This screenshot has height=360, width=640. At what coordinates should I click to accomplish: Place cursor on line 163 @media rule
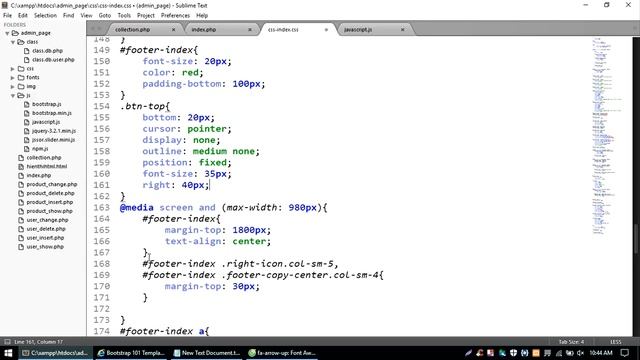[224, 207]
